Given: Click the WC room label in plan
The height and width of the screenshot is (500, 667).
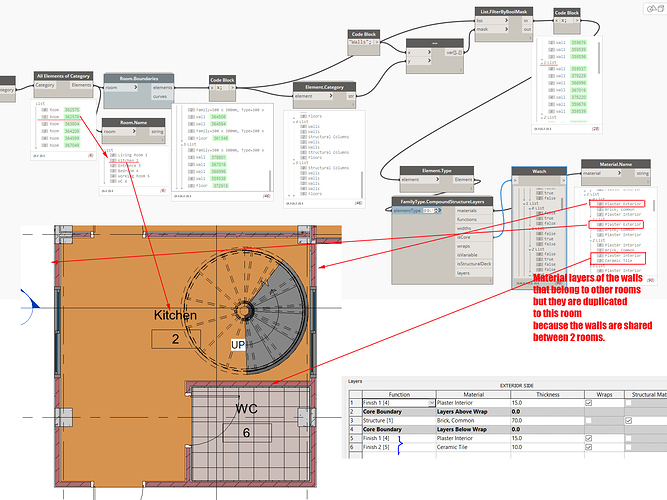Looking at the screenshot, I should (246, 409).
